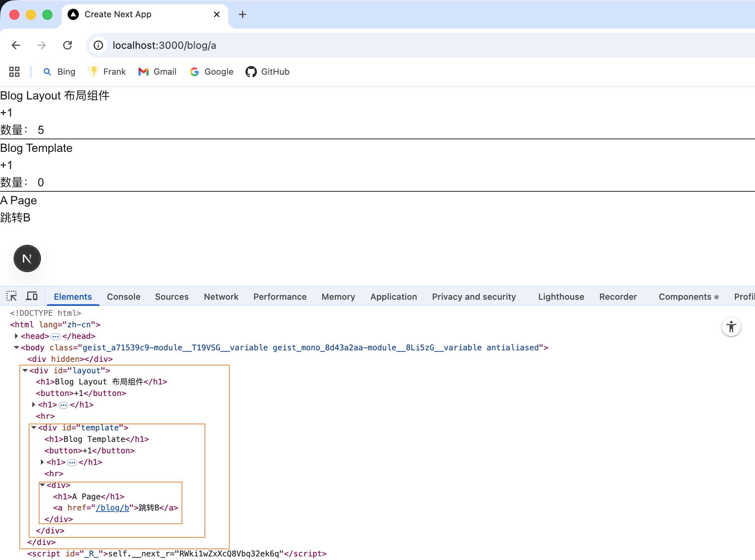Image resolution: width=755 pixels, height=560 pixels.
Task: Click the accessibility floating button
Action: tap(731, 327)
